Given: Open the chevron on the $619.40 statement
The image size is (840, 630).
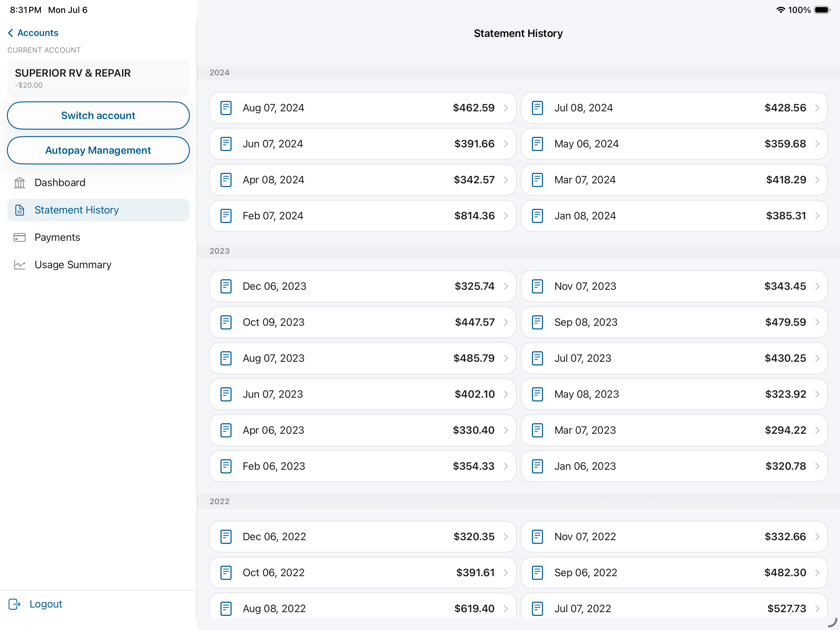Looking at the screenshot, I should [x=506, y=609].
